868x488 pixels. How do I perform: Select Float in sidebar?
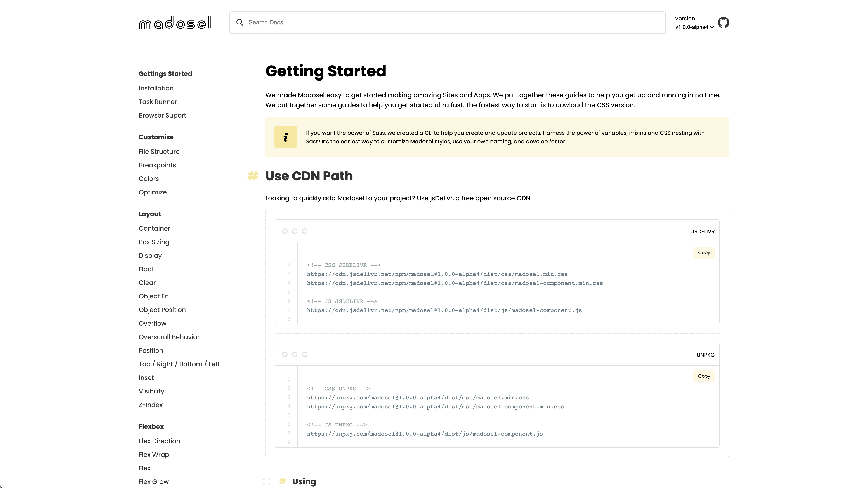pos(146,269)
